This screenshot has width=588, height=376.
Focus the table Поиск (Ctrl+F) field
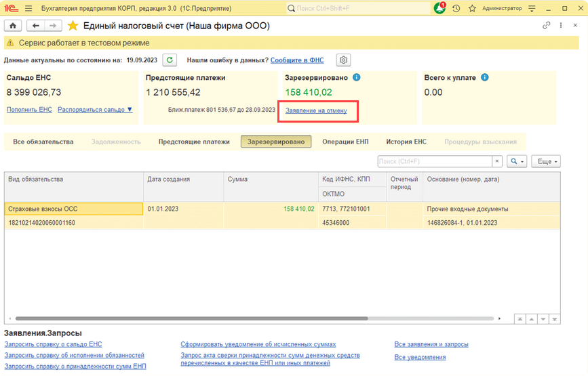click(435, 161)
